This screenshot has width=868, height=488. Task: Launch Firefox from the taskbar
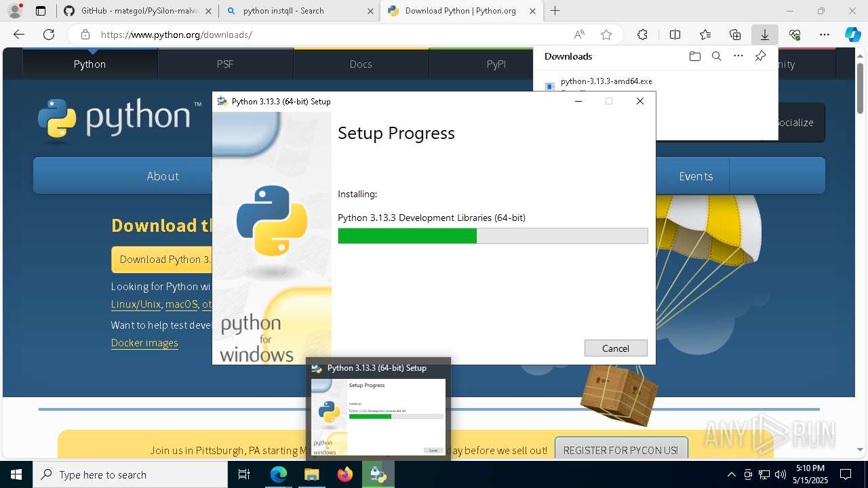[345, 474]
